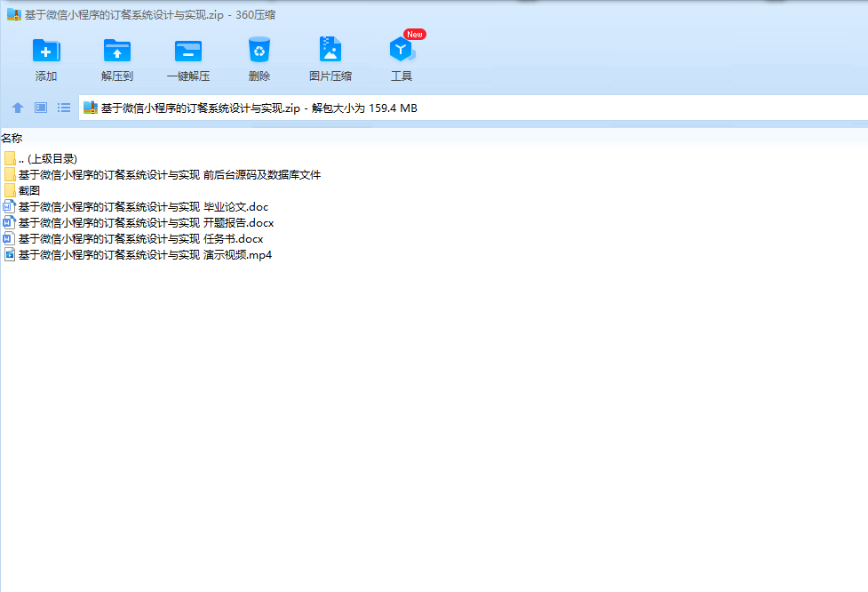The image size is (868, 592).
Task: Click the Word icon of 任务书.docx
Action: [x=9, y=239]
